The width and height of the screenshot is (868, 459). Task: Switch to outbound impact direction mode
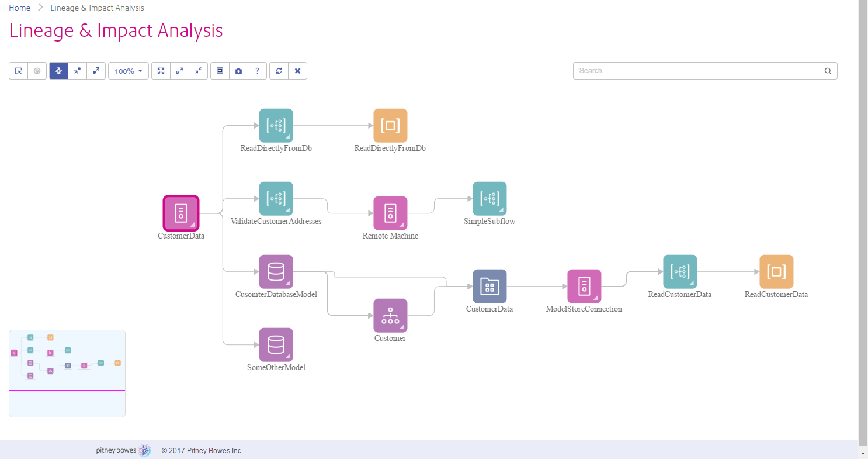96,71
